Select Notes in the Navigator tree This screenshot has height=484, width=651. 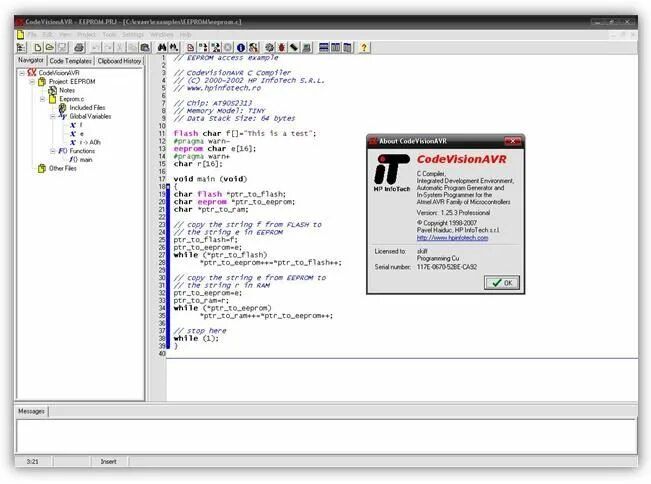coord(67,90)
